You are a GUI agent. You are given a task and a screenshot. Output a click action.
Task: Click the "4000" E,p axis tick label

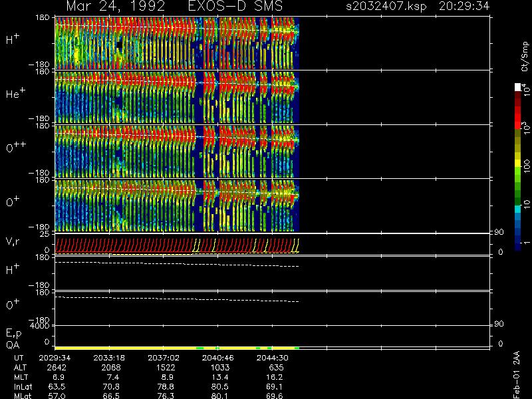pos(39,326)
